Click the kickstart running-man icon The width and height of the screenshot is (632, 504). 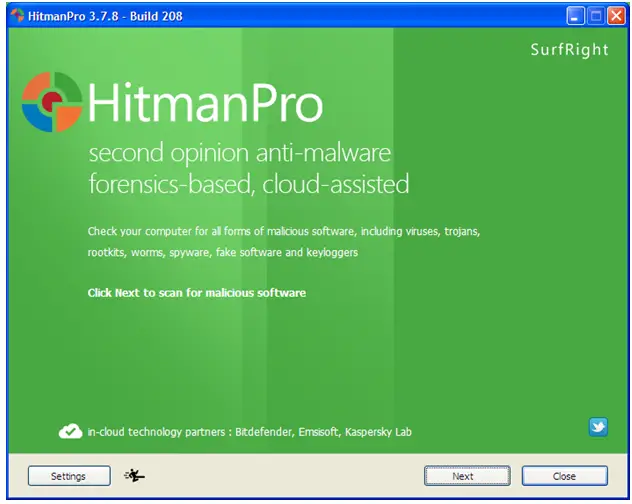pos(134,476)
